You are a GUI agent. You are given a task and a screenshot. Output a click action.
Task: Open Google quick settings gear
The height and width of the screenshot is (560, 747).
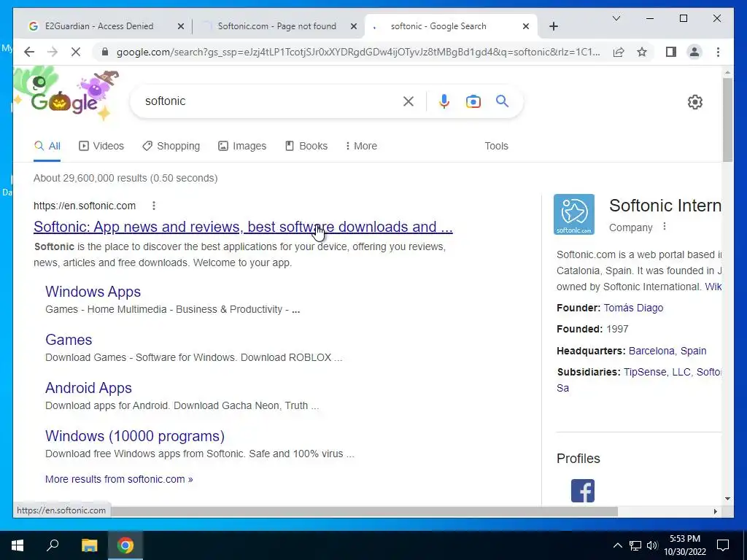point(694,102)
